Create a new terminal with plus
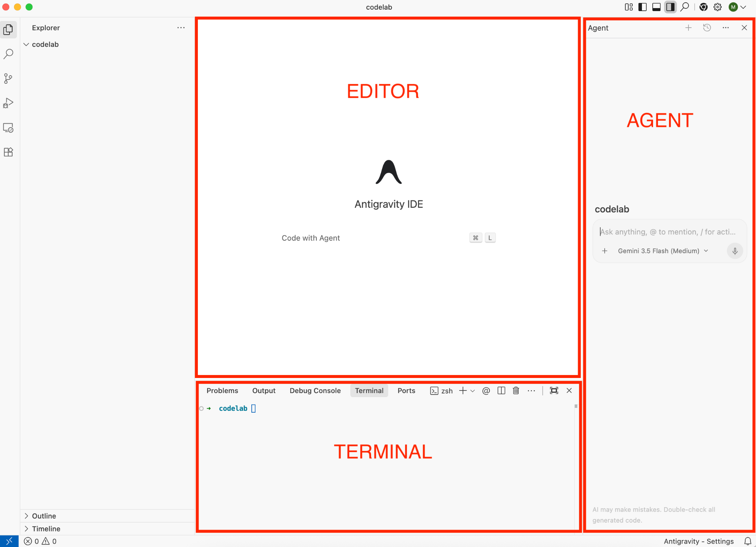The height and width of the screenshot is (547, 756). point(463,391)
